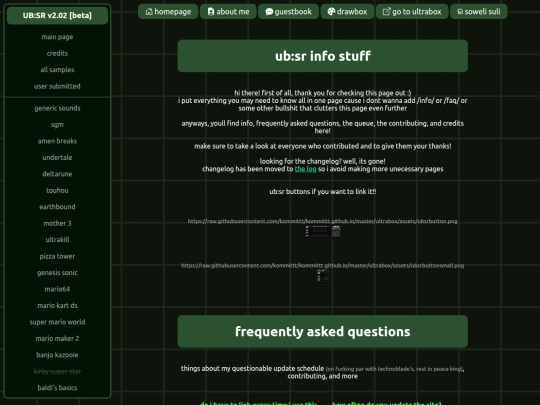Screen dimensions: 540x405
Task: Click the ubsrbuttonsmall.png URL text
Action: 322,266
